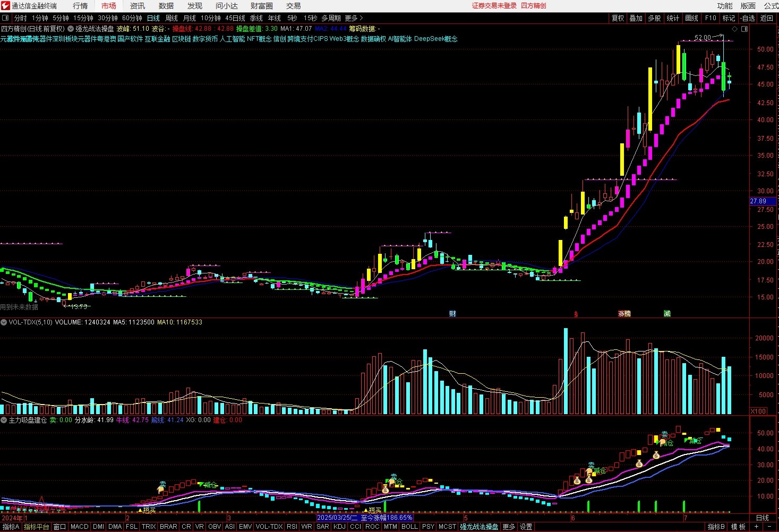Screen dimensions: 779x532
Task: Select the 强龙战法操盘 indicator in bottom bar
Action: coord(479,527)
